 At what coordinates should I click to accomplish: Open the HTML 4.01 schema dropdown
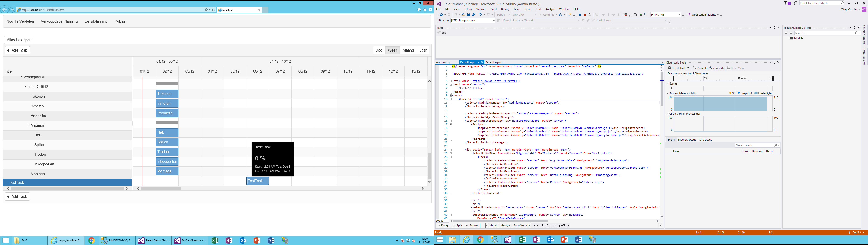679,15
